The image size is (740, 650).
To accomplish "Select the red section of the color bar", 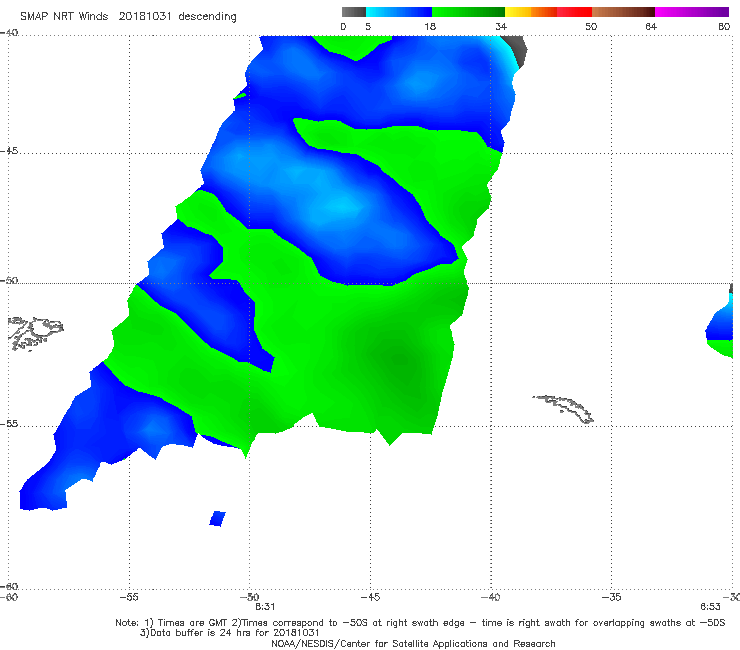I will coord(574,12).
